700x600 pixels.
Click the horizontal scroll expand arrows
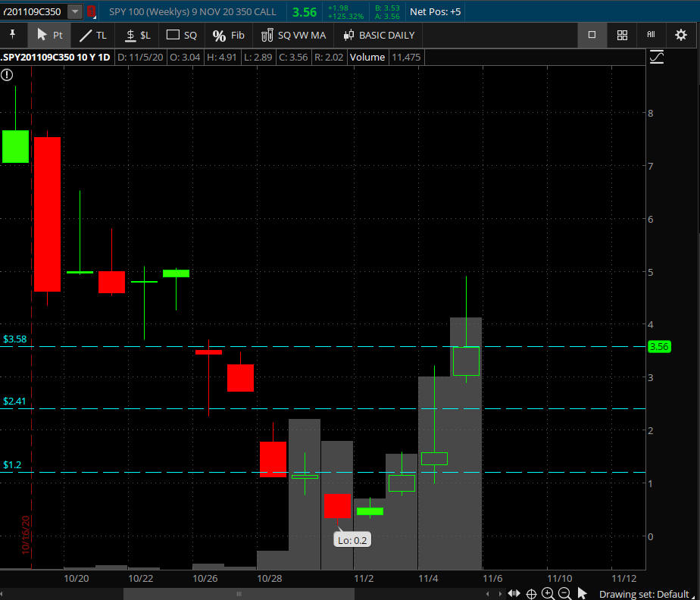point(514,594)
